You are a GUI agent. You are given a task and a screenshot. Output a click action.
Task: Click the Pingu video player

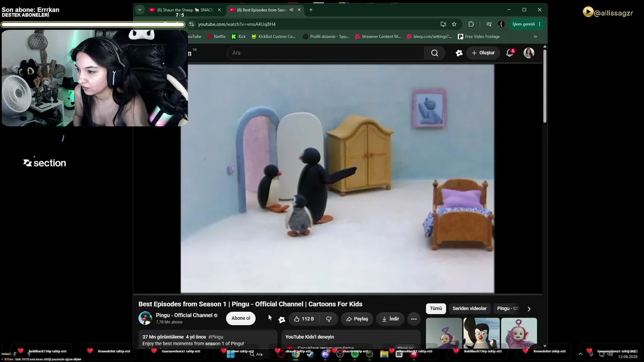click(338, 178)
